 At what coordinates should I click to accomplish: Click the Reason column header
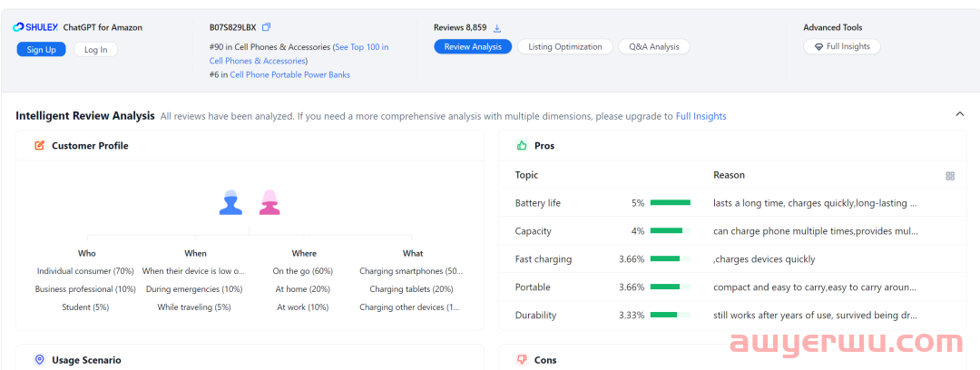tap(729, 175)
